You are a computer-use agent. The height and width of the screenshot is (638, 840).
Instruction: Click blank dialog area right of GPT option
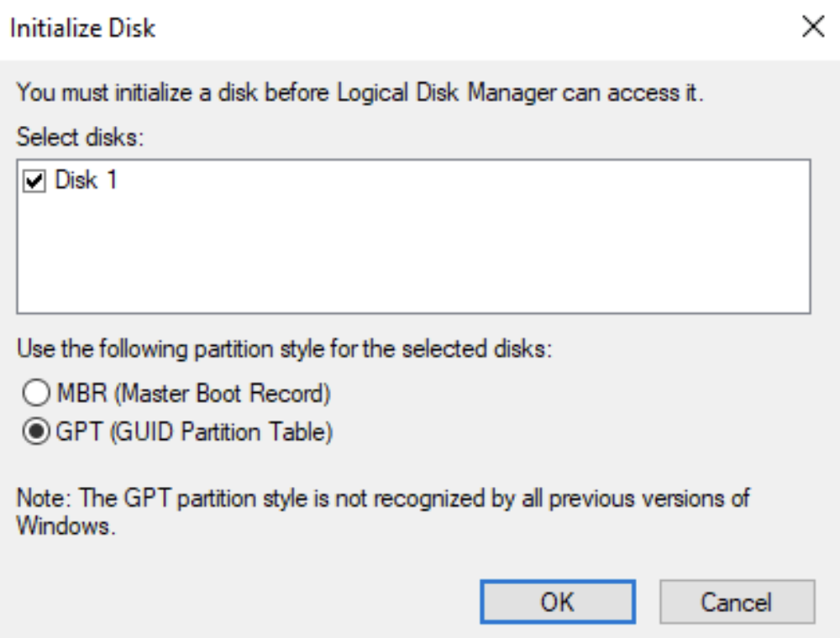(588, 433)
